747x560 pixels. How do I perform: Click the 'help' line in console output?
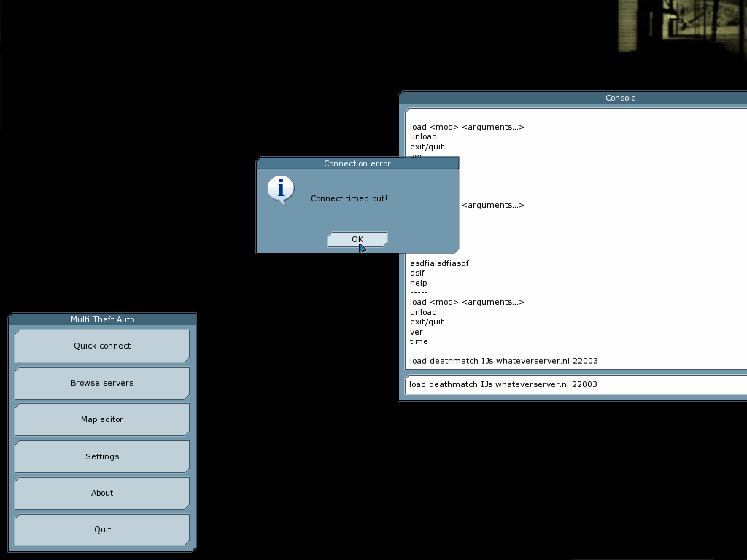(418, 283)
